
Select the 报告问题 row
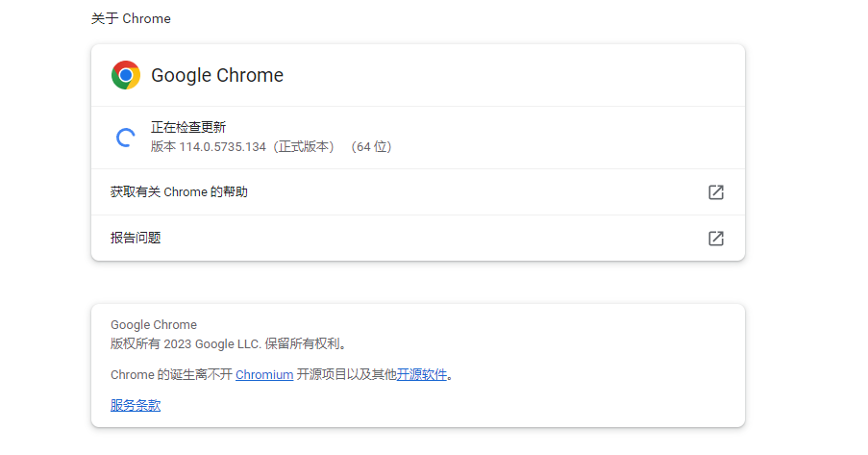[x=418, y=239]
